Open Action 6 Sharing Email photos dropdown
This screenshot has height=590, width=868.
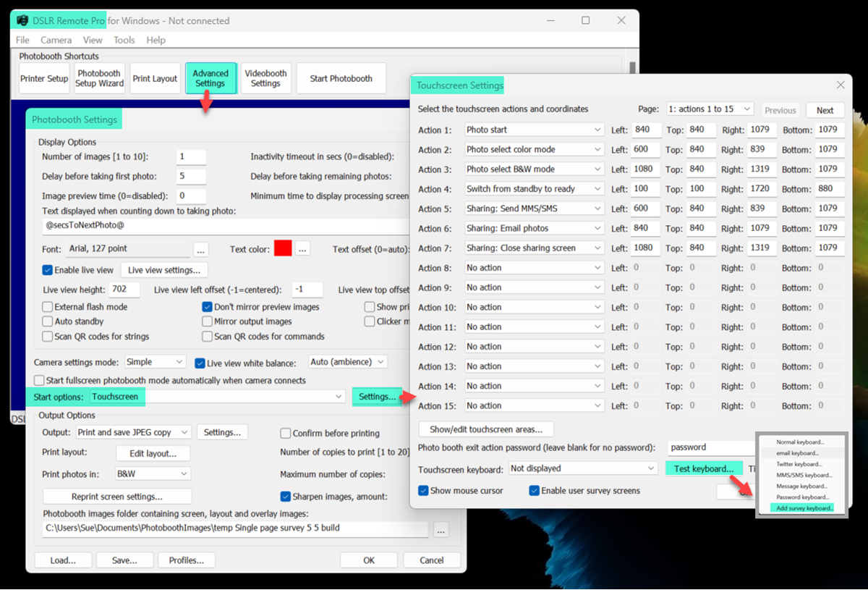[534, 228]
